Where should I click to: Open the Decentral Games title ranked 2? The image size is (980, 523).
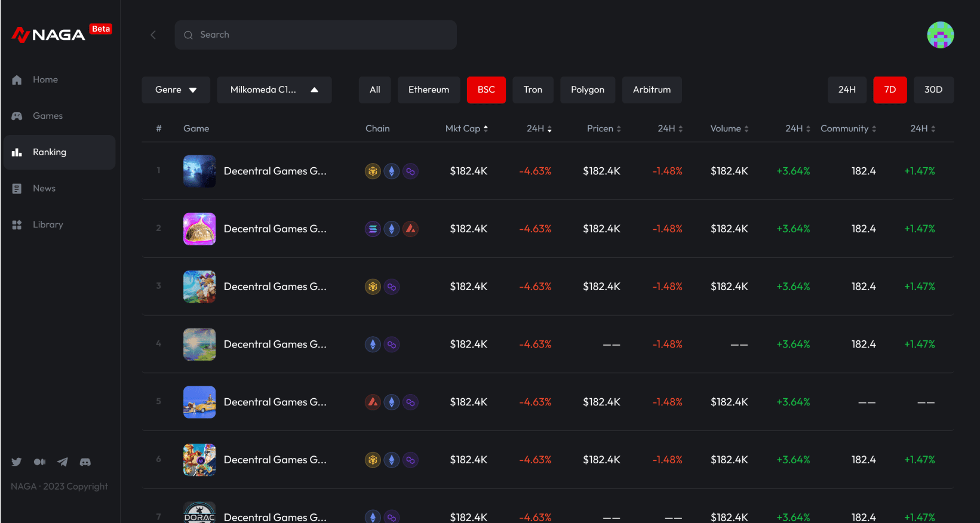pyautogui.click(x=275, y=229)
